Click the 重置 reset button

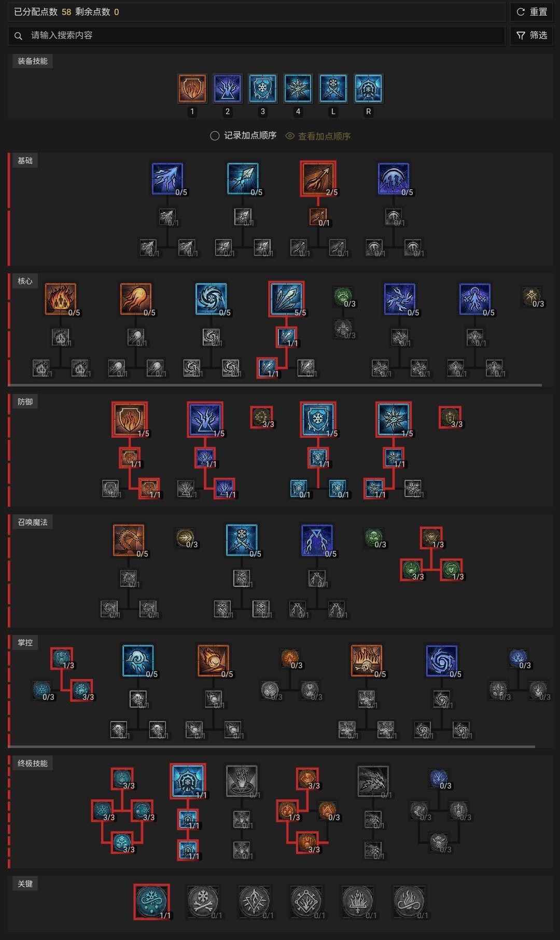531,11
